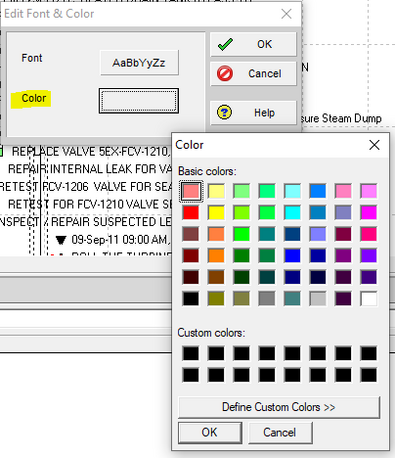The width and height of the screenshot is (395, 458).
Task: Pick the bright yellow swatch in second row
Action: (216, 213)
